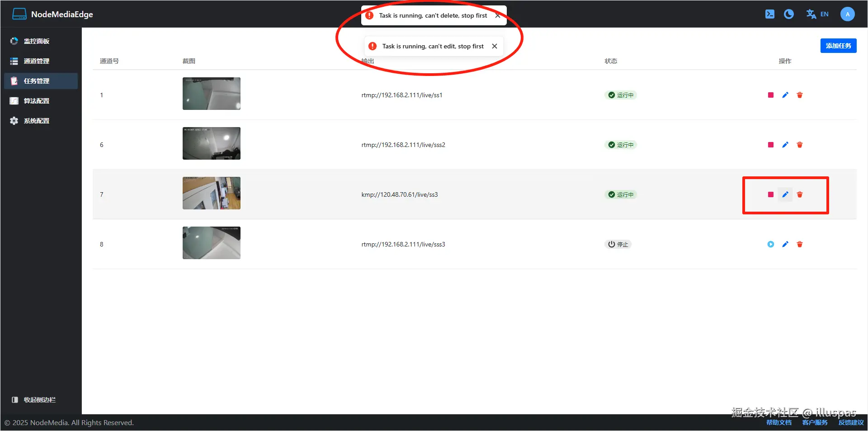Edit the channel 7 task
The height and width of the screenshot is (431, 868).
pos(785,194)
